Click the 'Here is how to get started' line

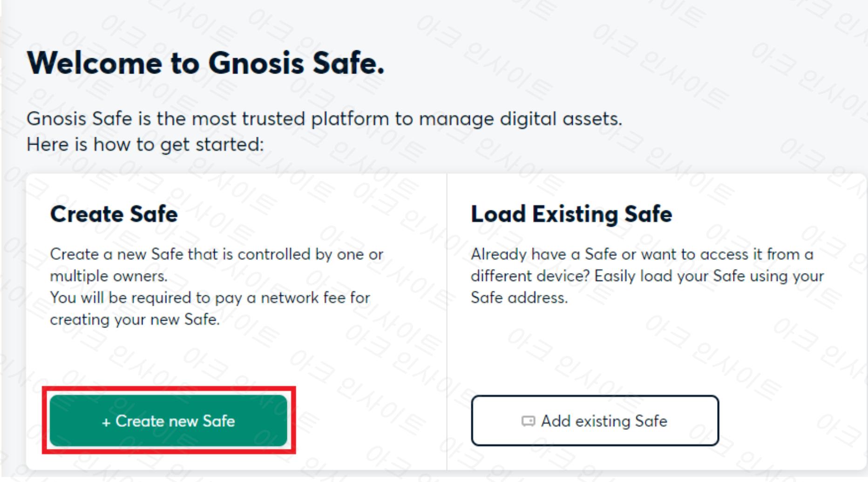click(145, 145)
